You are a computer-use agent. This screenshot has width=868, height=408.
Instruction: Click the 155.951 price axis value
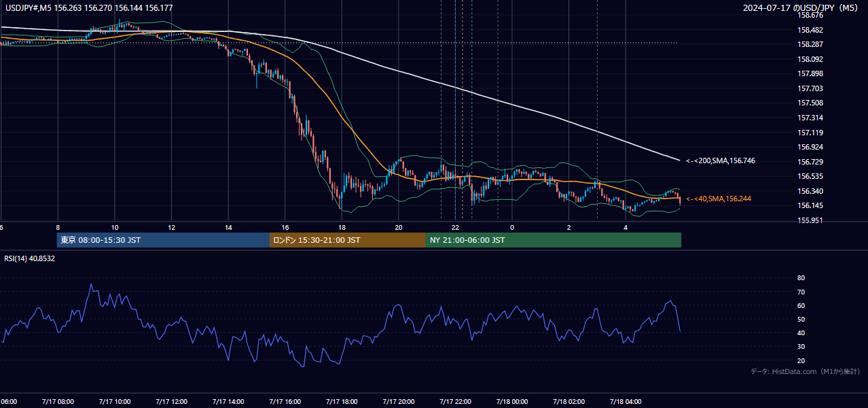pos(810,220)
